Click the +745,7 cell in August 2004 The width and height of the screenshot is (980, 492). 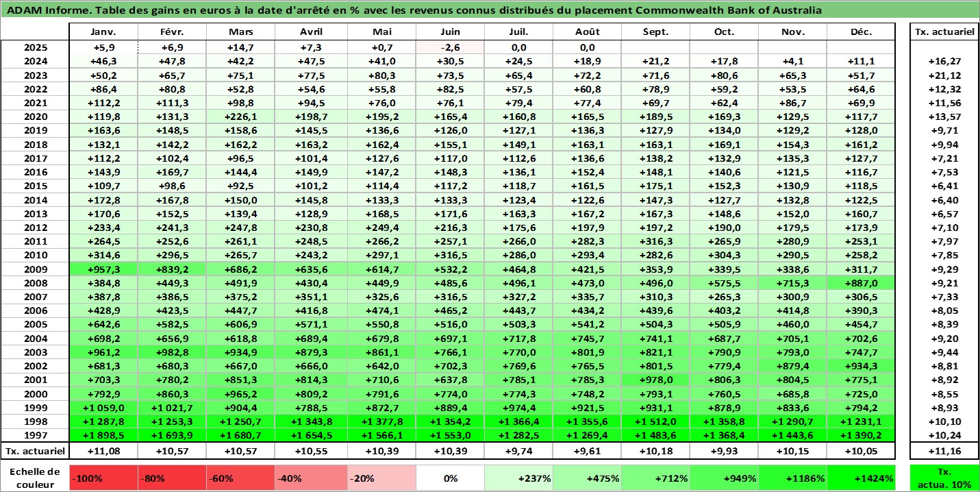pyautogui.click(x=586, y=339)
